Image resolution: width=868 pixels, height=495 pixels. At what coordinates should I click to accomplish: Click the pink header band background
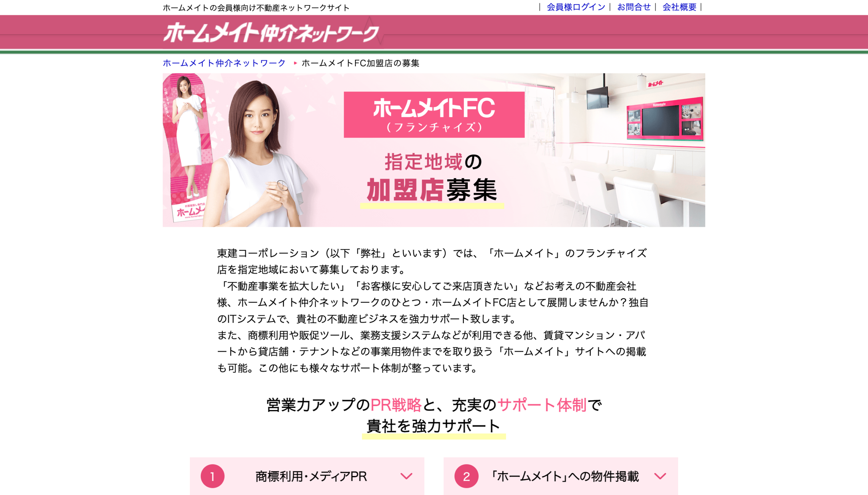[x=612, y=32]
